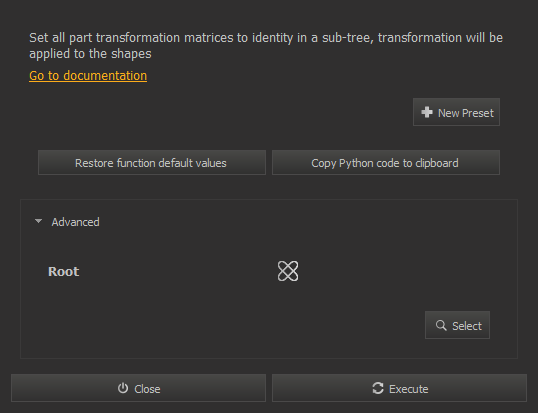Click the magnifier icon on Select button
538x413 pixels.
pos(441,325)
